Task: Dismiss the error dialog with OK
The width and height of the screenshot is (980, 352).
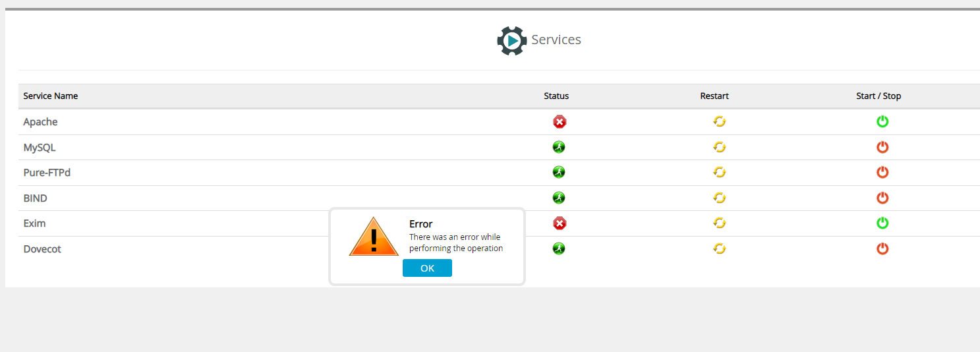Action: coord(427,268)
